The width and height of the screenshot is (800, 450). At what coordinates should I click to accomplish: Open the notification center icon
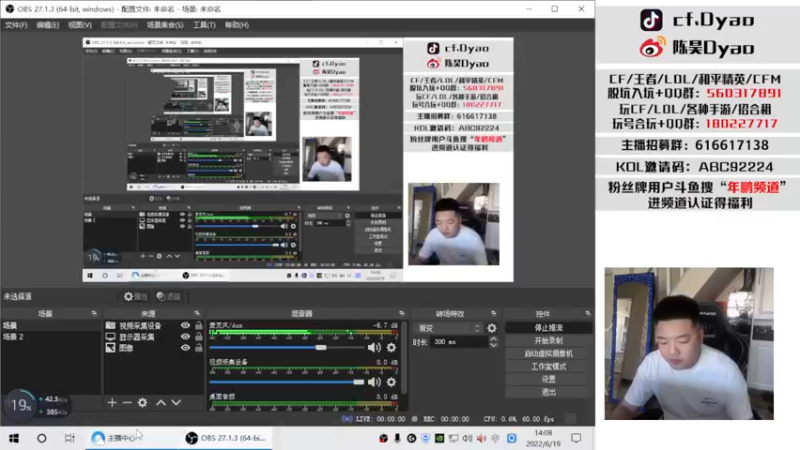point(576,438)
